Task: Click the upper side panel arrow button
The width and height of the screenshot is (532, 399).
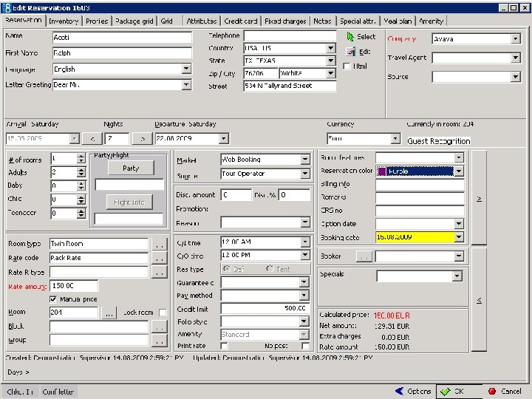Action: 479,199
